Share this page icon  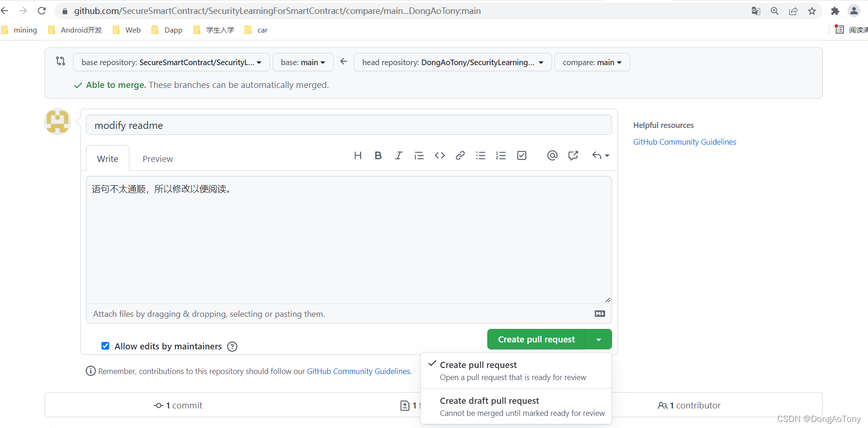(793, 11)
